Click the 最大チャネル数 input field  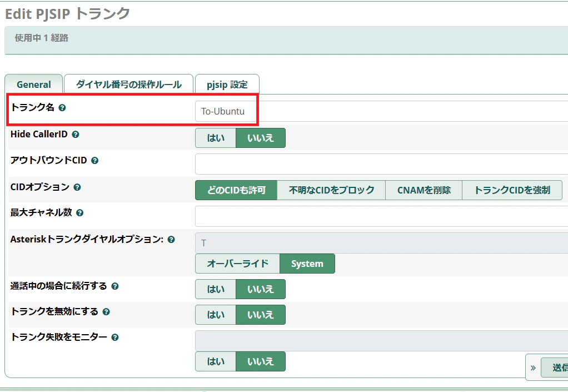click(381, 216)
